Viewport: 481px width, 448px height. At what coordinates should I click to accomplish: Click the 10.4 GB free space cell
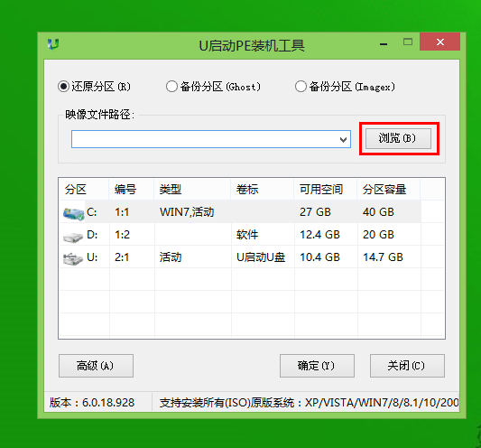click(x=319, y=257)
